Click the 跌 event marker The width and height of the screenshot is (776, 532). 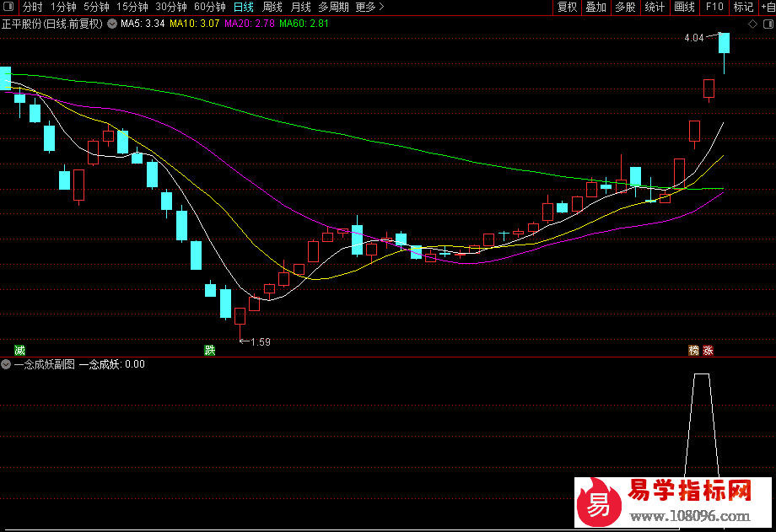pyautogui.click(x=210, y=351)
